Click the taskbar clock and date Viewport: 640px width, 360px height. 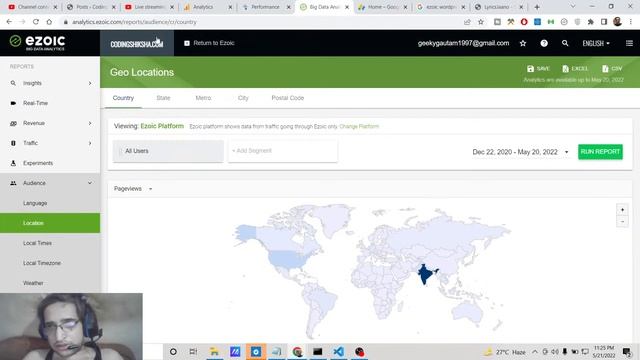coord(604,351)
